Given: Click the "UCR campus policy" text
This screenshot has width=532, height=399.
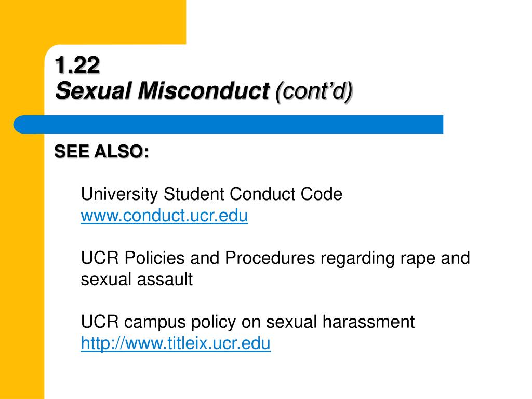Looking at the screenshot, I should point(158,322).
